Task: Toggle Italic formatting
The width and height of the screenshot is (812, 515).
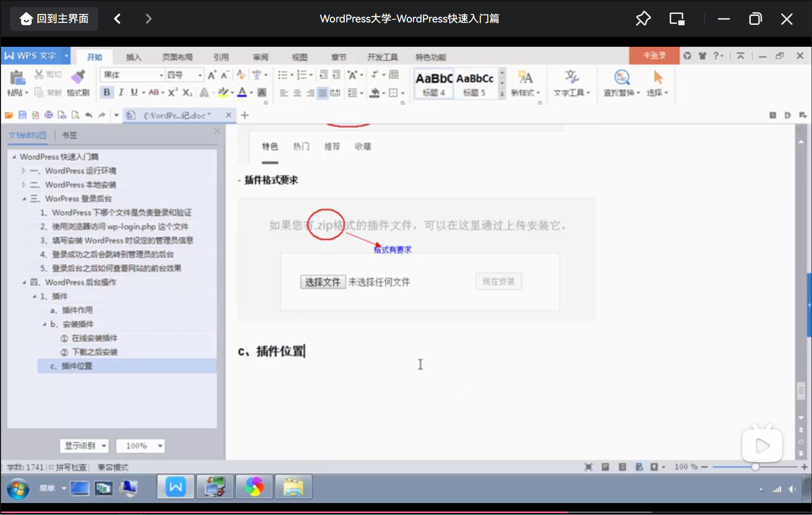Action: 120,93
